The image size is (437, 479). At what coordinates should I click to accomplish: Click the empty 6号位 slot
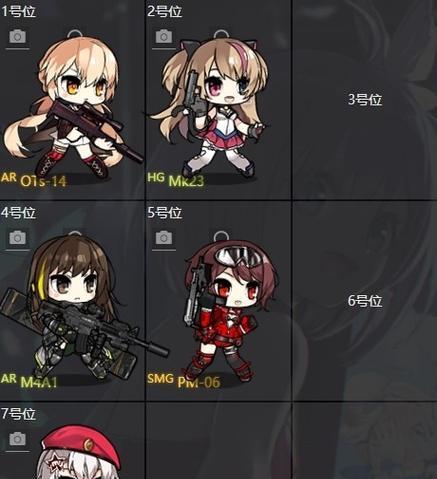365,301
